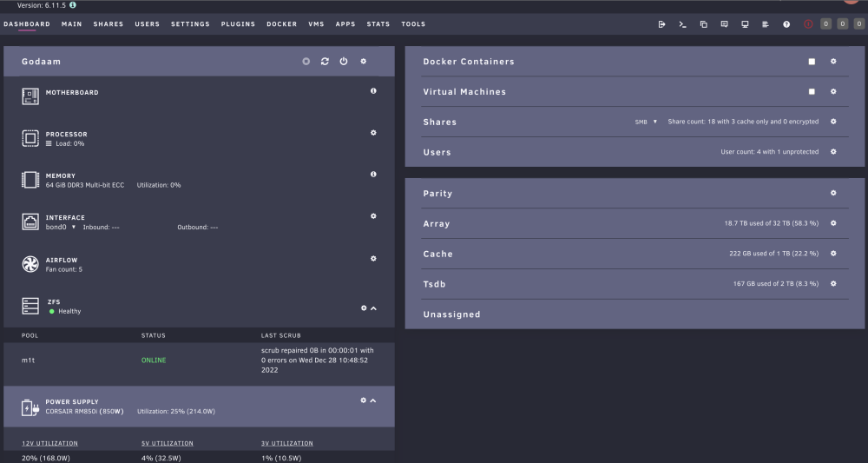Click the power icon in Godaam header

[x=344, y=62]
